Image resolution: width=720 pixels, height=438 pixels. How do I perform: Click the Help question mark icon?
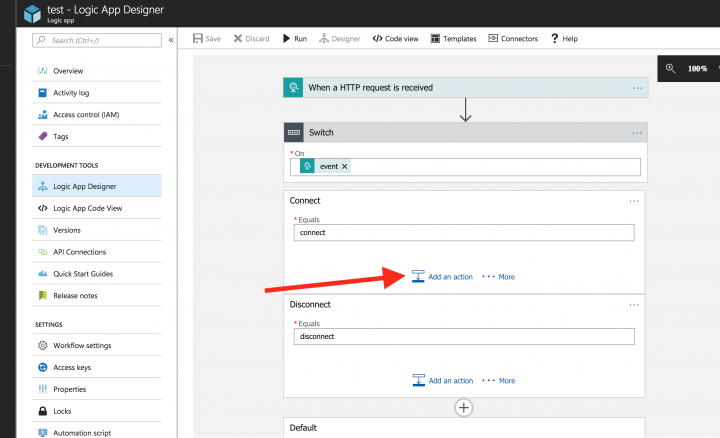click(x=555, y=39)
